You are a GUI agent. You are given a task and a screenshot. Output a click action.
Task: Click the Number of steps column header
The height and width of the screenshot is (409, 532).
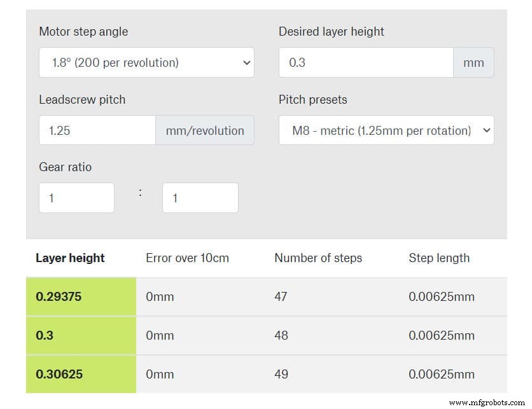click(318, 258)
